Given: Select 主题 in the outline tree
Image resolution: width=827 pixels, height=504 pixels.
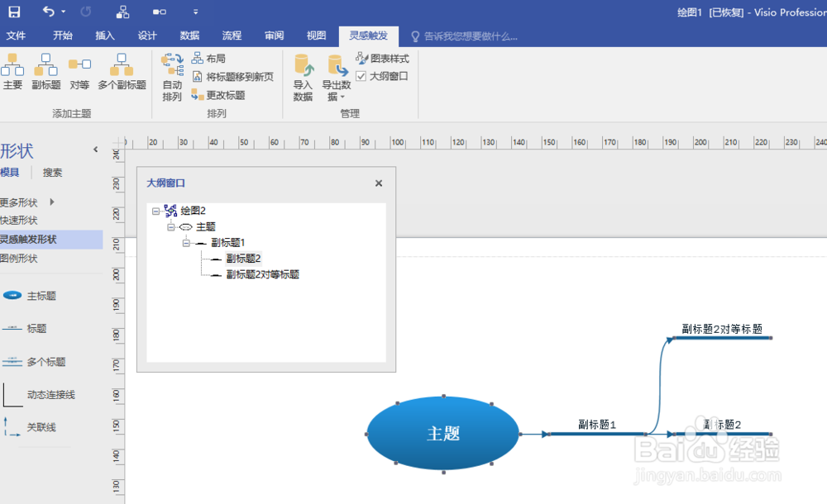Looking at the screenshot, I should [206, 226].
